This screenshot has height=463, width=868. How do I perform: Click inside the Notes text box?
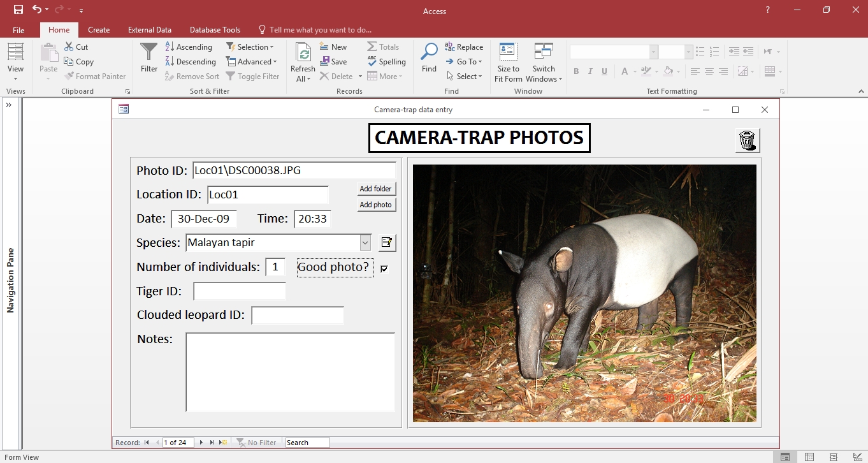[290, 372]
